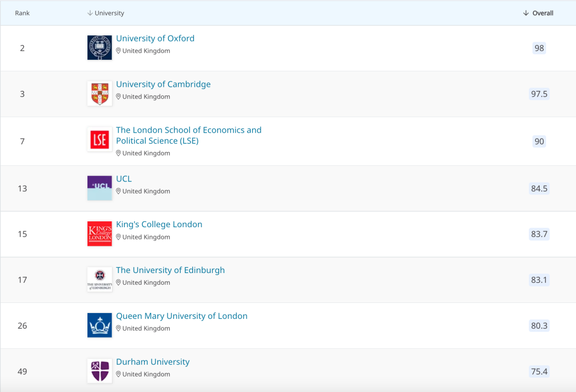The width and height of the screenshot is (576, 392).
Task: Click Oxford's overall score of 98
Action: (539, 48)
